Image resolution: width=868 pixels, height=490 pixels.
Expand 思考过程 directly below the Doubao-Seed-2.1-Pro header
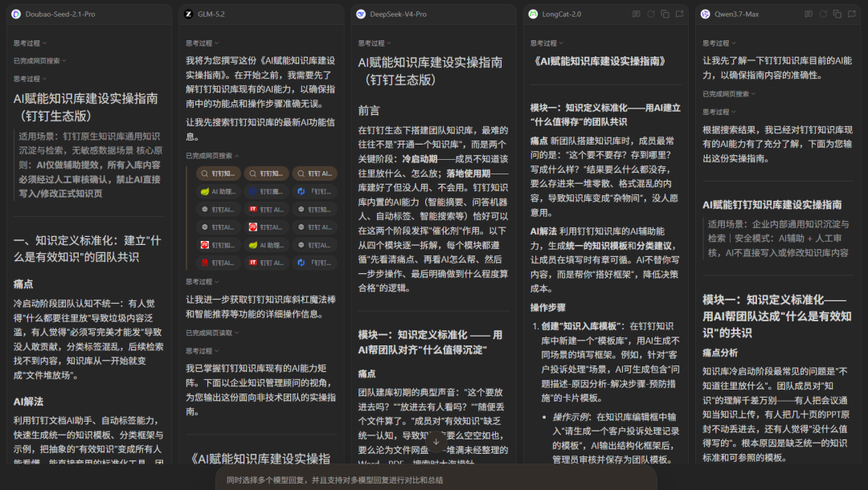point(30,43)
